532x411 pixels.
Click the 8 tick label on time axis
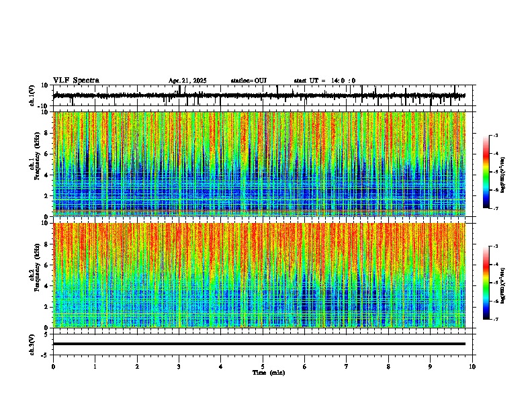pyautogui.click(x=388, y=367)
